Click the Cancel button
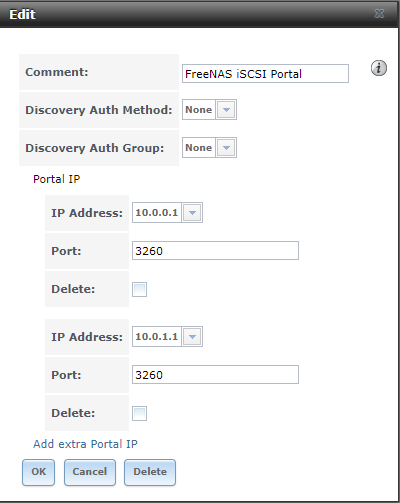Image resolution: width=400 pixels, height=503 pixels. (x=90, y=472)
